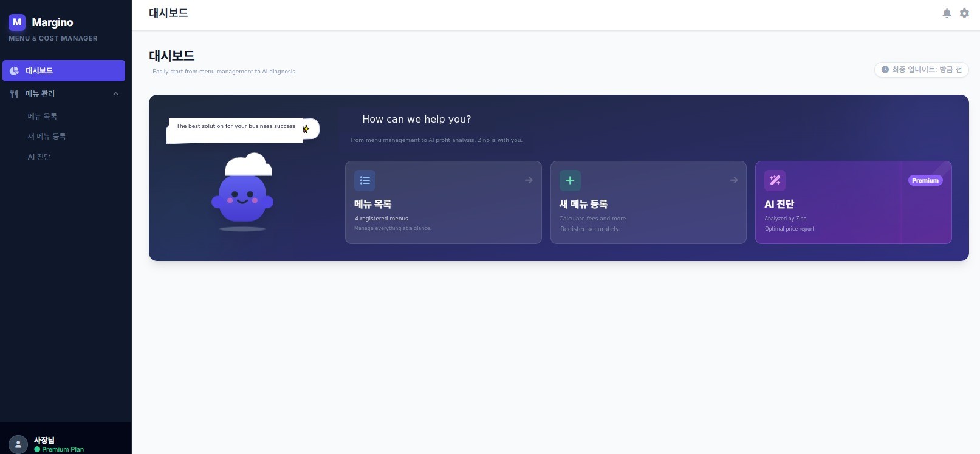The height and width of the screenshot is (454, 980).
Task: Open AI 진단 from the sidebar submenu
Action: 39,157
